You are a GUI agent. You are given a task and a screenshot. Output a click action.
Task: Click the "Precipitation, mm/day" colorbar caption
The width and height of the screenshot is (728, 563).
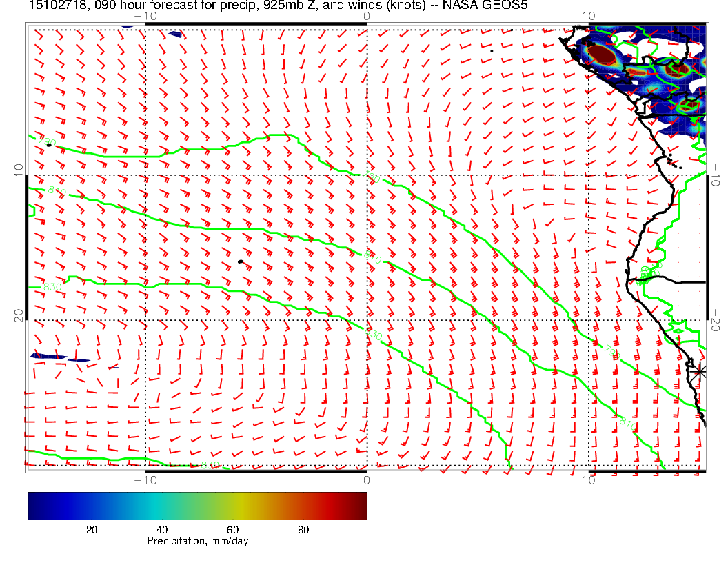point(198,542)
